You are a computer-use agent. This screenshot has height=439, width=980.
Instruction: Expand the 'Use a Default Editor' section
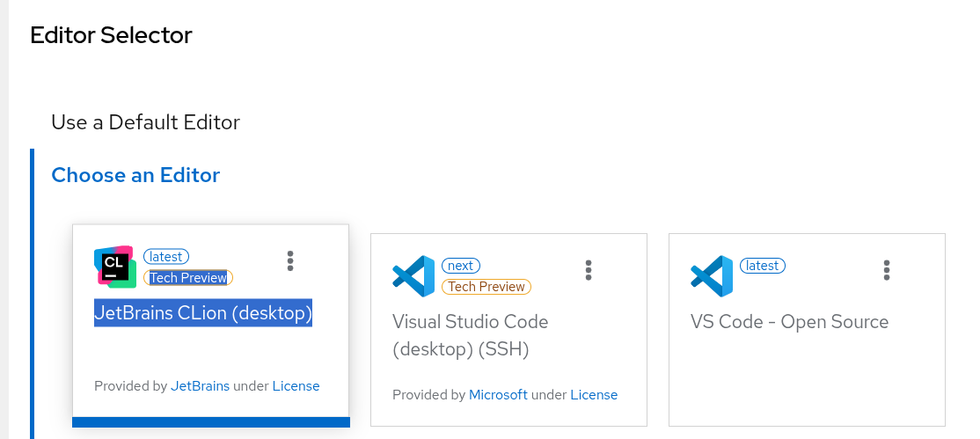(145, 122)
